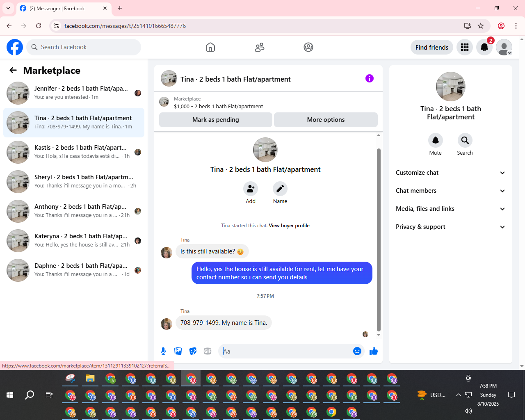
Task: Click Mark as pending button
Action: pos(216,120)
